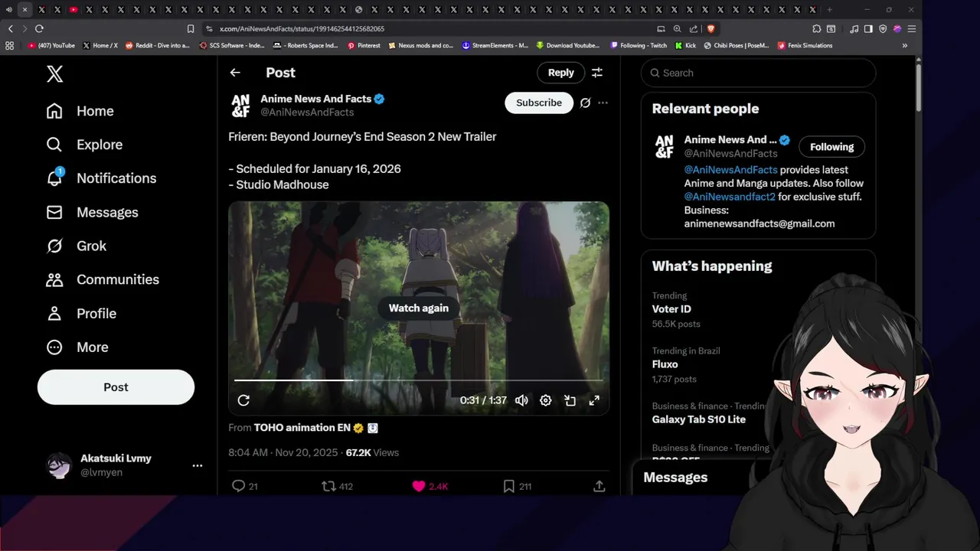
Task: Open reply sorting filter icon
Action: [597, 73]
